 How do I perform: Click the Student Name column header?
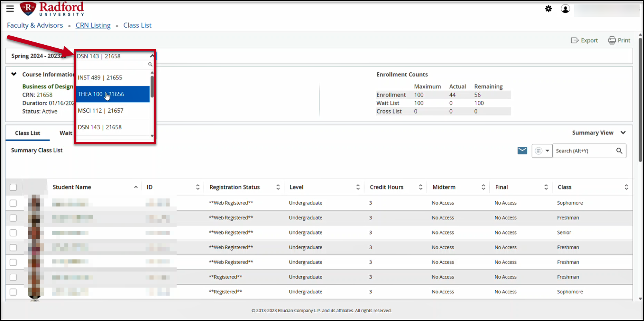point(72,187)
